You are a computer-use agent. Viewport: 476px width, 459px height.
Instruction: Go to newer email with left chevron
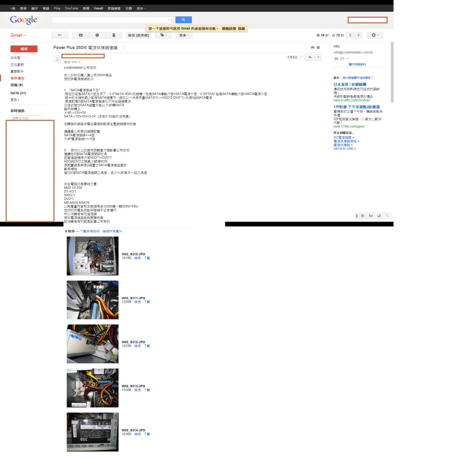[x=350, y=35]
